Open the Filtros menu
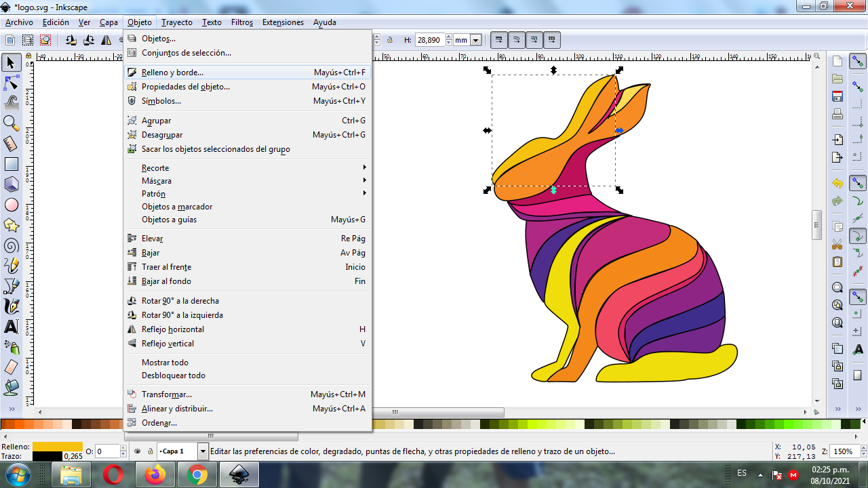This screenshot has width=868, height=488. [x=242, y=22]
